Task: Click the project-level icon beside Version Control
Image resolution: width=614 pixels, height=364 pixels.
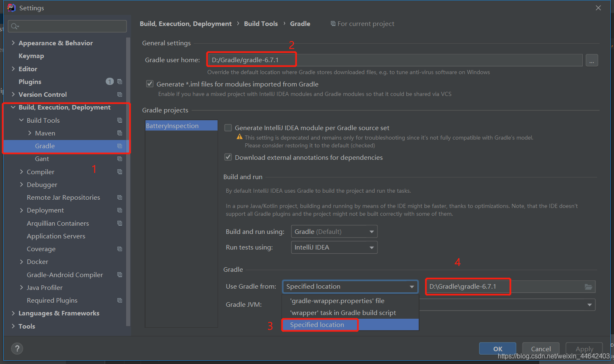Action: (120, 94)
